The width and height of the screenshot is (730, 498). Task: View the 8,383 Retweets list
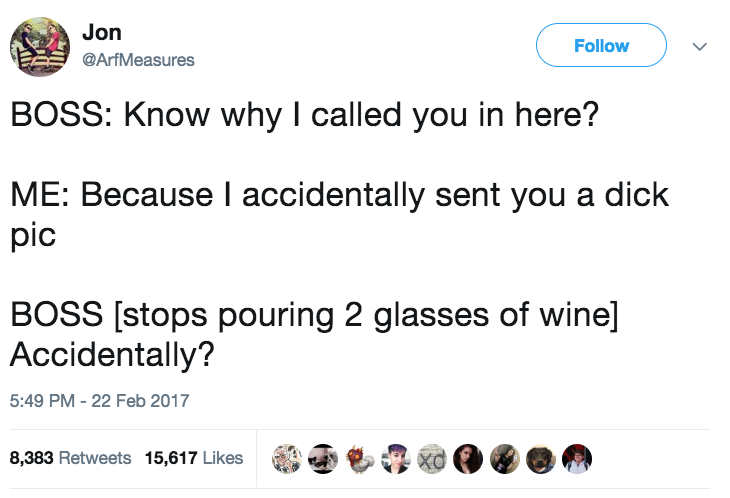pos(70,458)
